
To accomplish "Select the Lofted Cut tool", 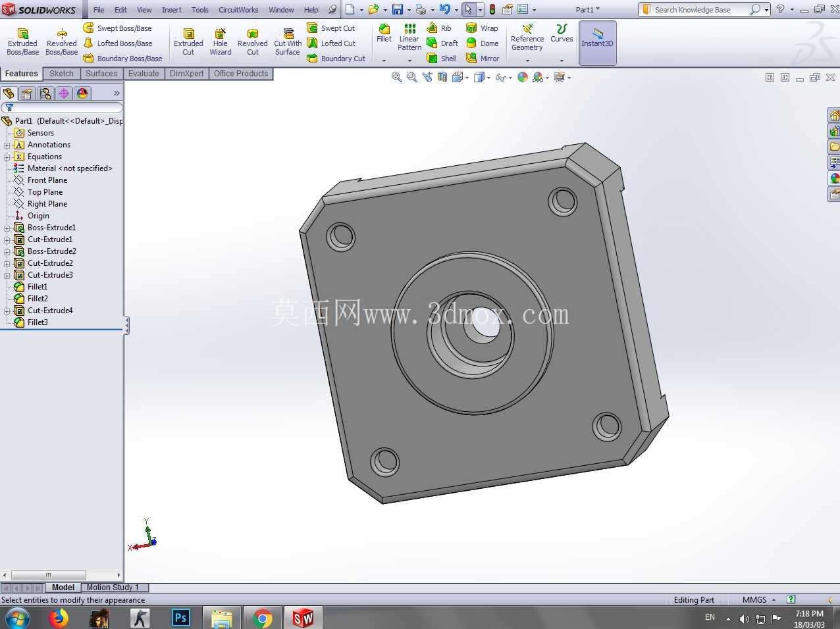I will click(331, 43).
